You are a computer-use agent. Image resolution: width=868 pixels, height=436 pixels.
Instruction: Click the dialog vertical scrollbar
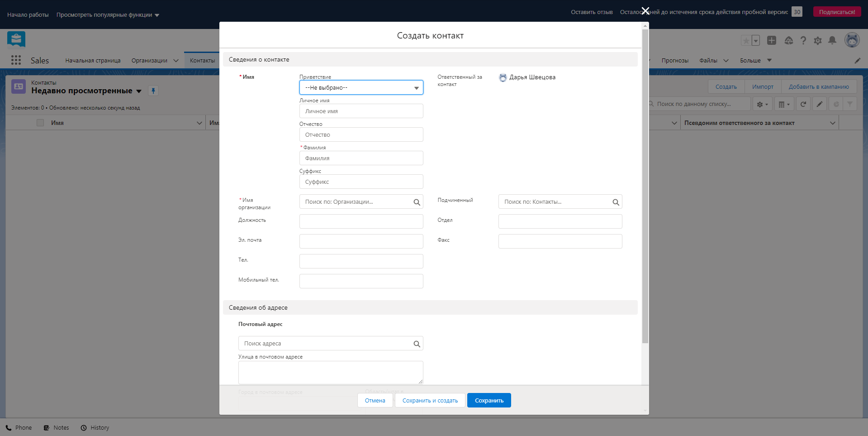coord(645,186)
